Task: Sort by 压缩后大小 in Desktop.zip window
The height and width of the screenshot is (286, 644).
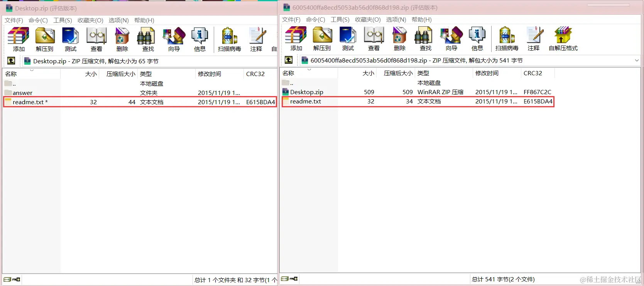Action: click(x=118, y=74)
